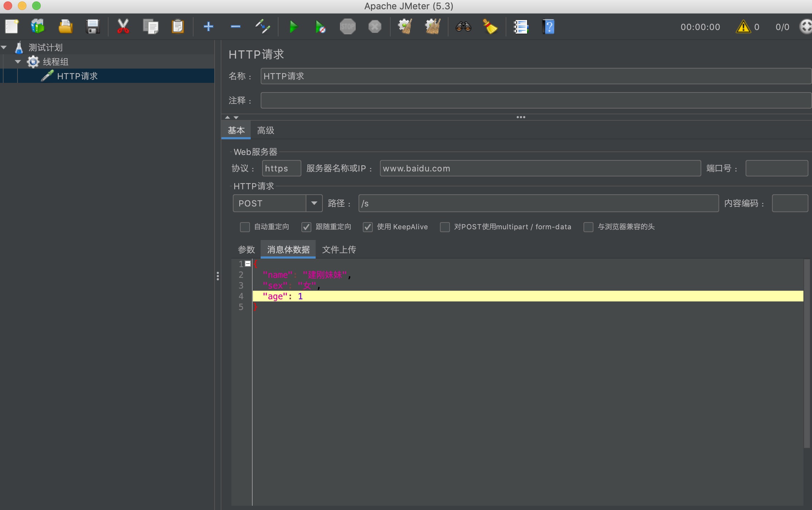Enable the 自动重定向 checkbox

point(245,227)
